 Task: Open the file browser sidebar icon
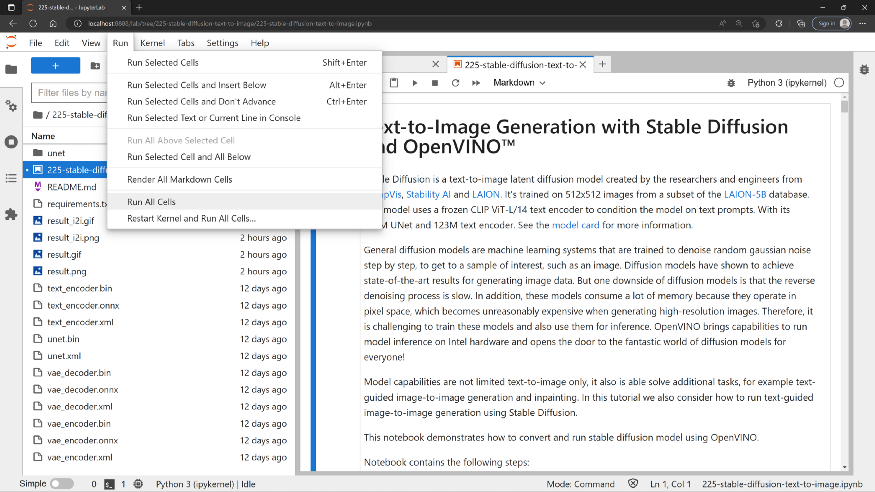11,68
